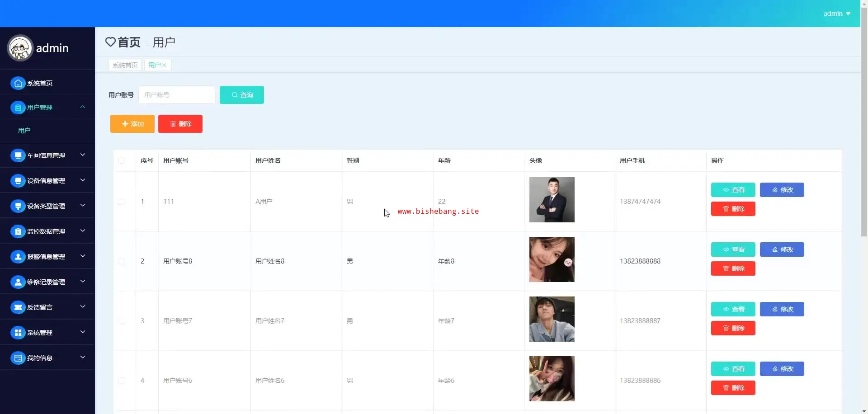Click 修改 for user 用户账号6
This screenshot has height=414, width=868.
(782, 369)
